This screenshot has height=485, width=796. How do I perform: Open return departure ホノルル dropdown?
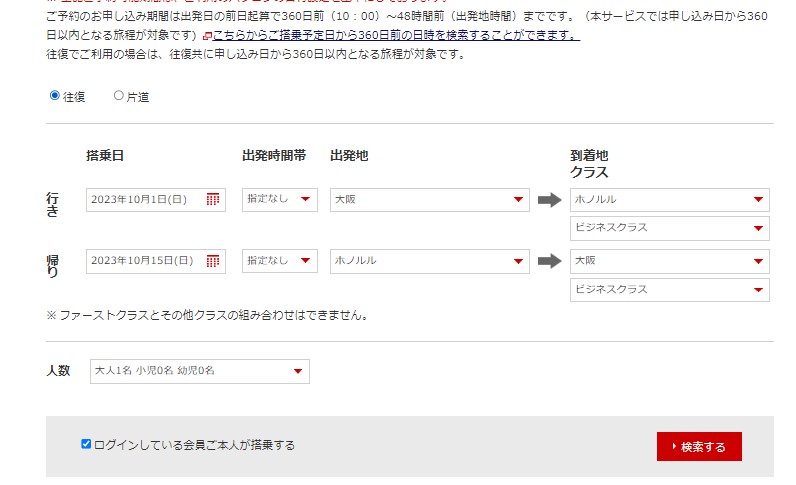[x=429, y=261]
